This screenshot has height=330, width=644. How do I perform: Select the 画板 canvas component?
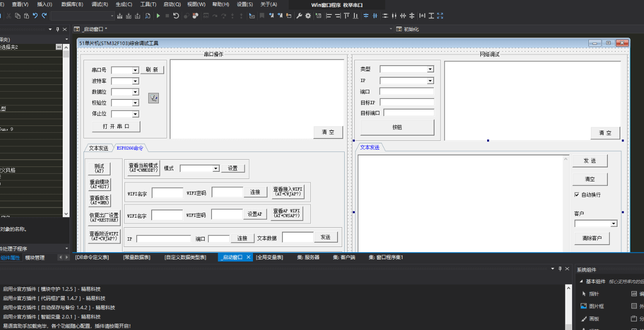click(x=593, y=318)
